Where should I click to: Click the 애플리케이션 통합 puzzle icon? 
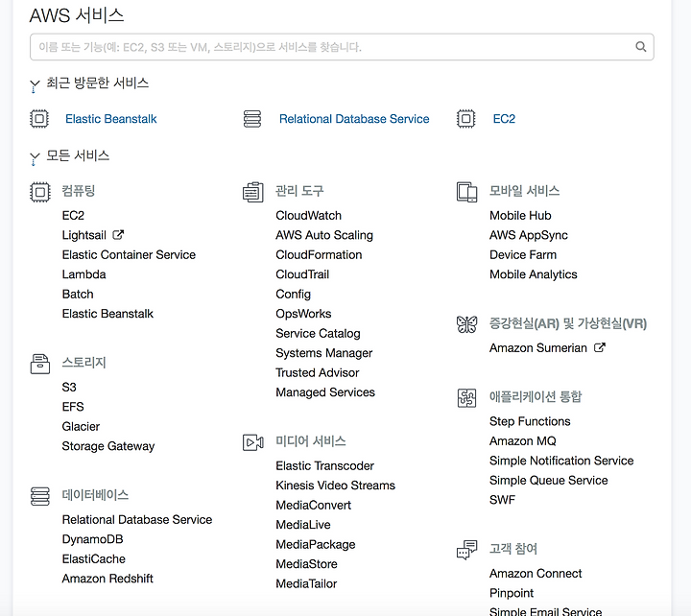point(466,398)
